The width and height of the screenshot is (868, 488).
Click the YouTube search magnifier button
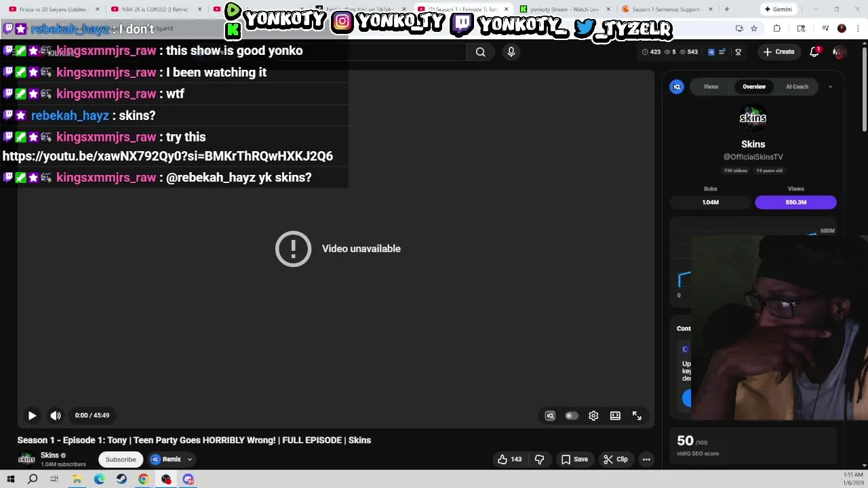click(480, 52)
